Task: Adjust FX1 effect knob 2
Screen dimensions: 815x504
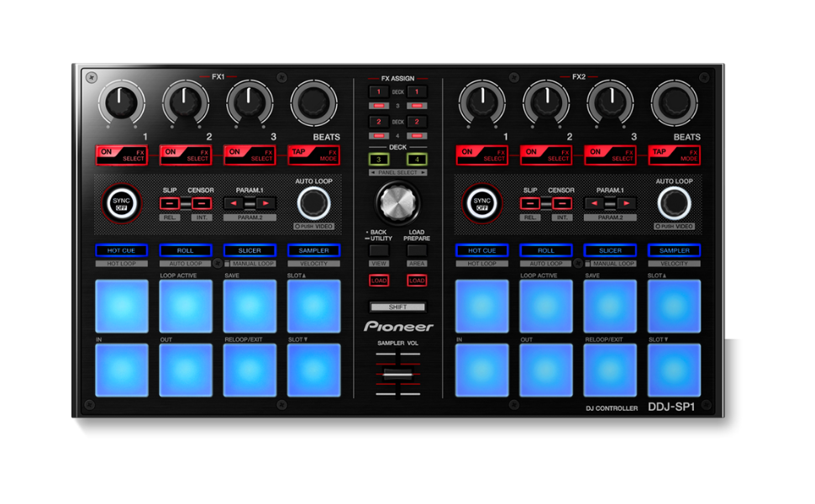Action: tap(185, 102)
